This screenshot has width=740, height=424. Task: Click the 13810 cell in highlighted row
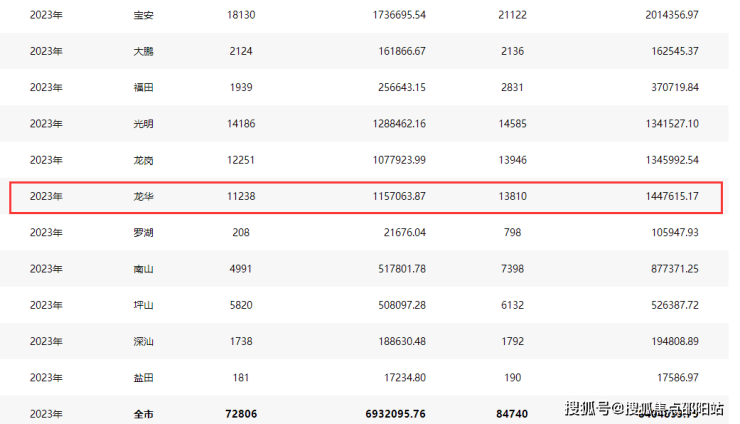pyautogui.click(x=512, y=197)
